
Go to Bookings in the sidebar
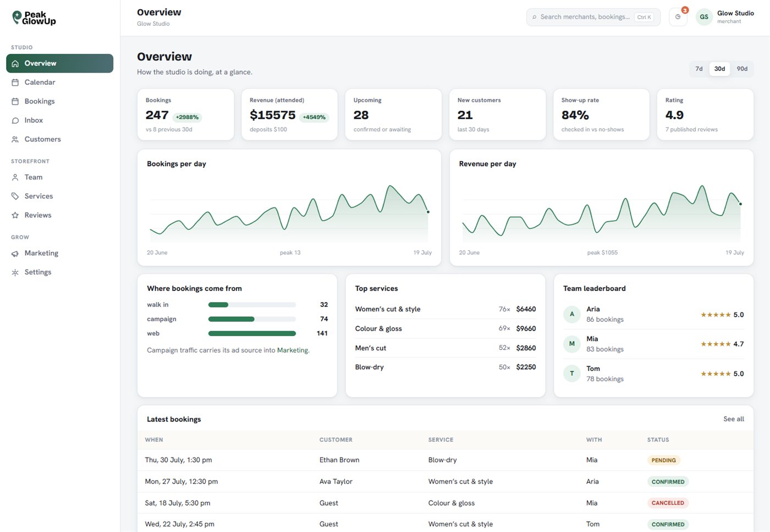point(59,101)
